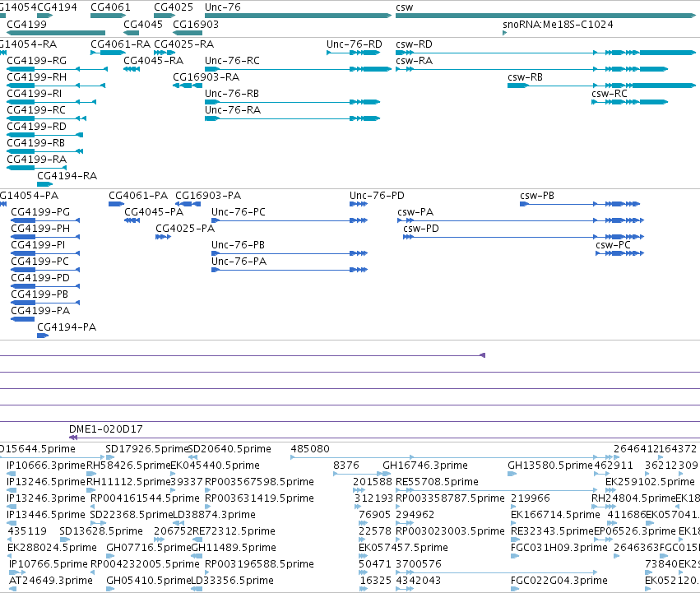Screen dimensions: 700x593
Task: Click CG4199-PB protein label
Action: [x=39, y=294]
